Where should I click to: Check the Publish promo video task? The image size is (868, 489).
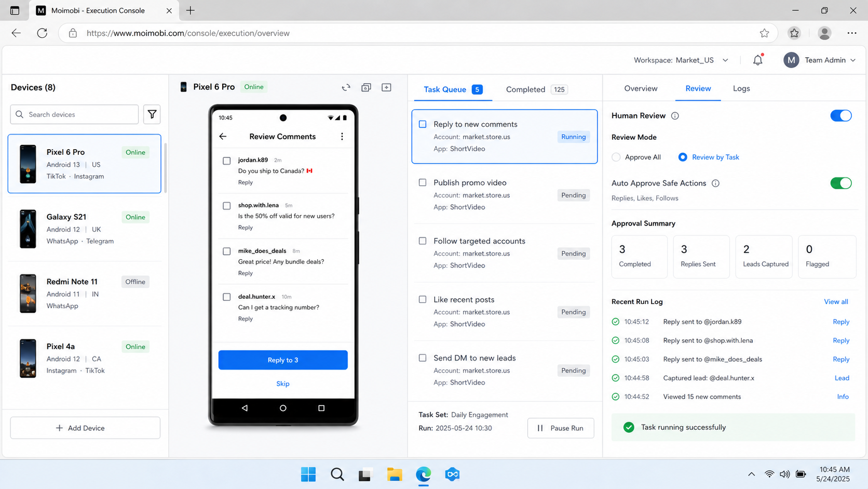coord(423,183)
